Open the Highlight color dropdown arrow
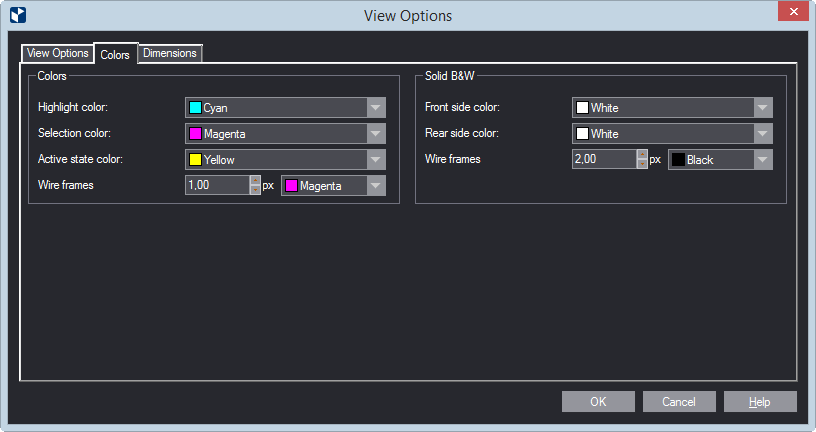The width and height of the screenshot is (816, 432). pyautogui.click(x=376, y=108)
